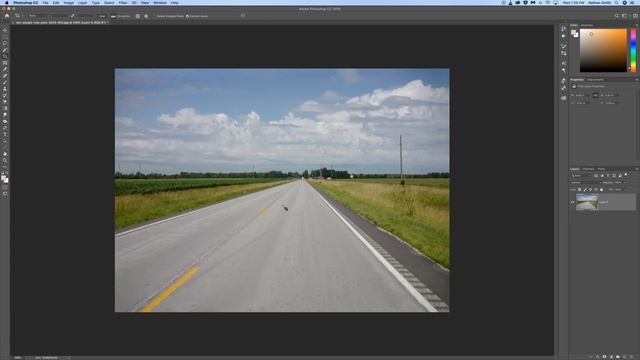Open Crop tool preset picker arrow
Viewport: 640px width, 360px height.
tap(22, 16)
